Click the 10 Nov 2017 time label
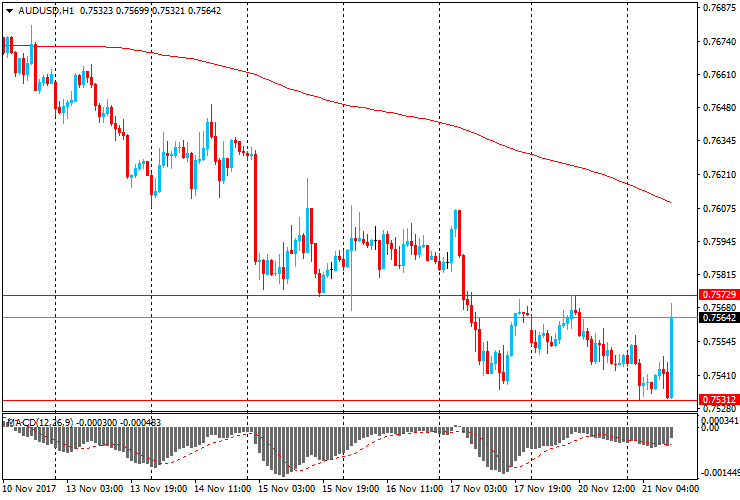This screenshot has width=740, height=500. 29,488
